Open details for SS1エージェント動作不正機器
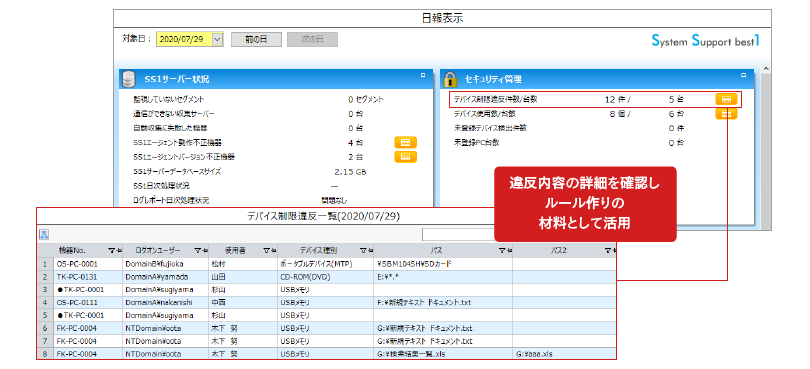 coord(406,143)
